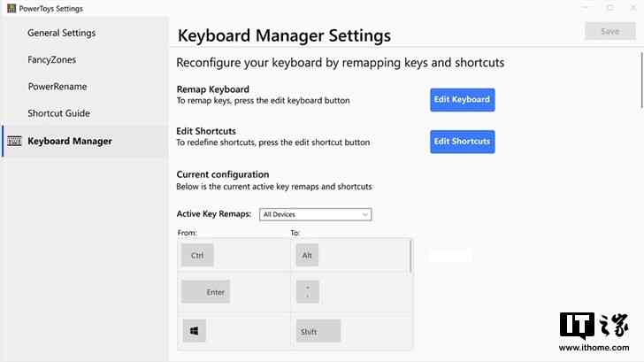Image resolution: width=644 pixels, height=362 pixels.
Task: Click the Save button
Action: point(610,31)
